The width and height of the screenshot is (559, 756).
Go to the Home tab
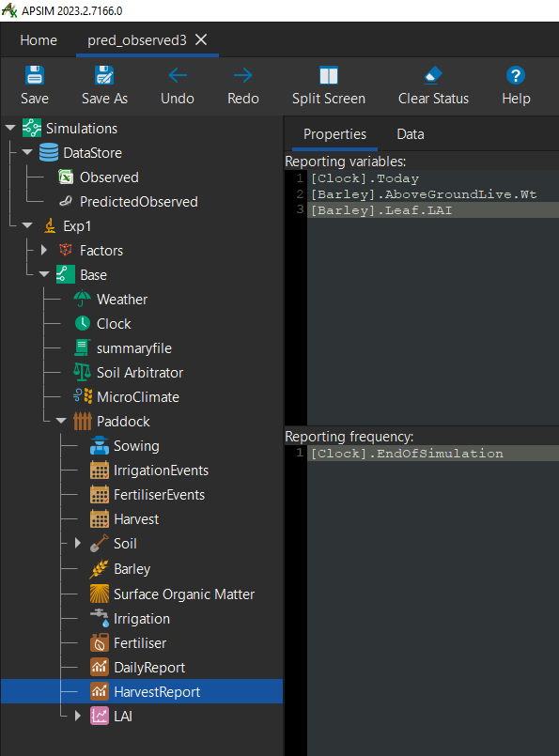point(39,40)
